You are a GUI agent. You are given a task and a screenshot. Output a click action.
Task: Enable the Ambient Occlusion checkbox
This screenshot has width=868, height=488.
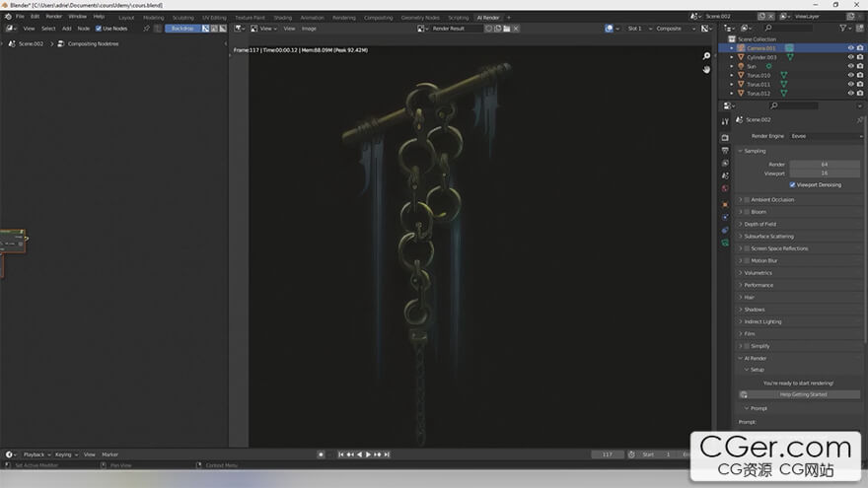747,200
